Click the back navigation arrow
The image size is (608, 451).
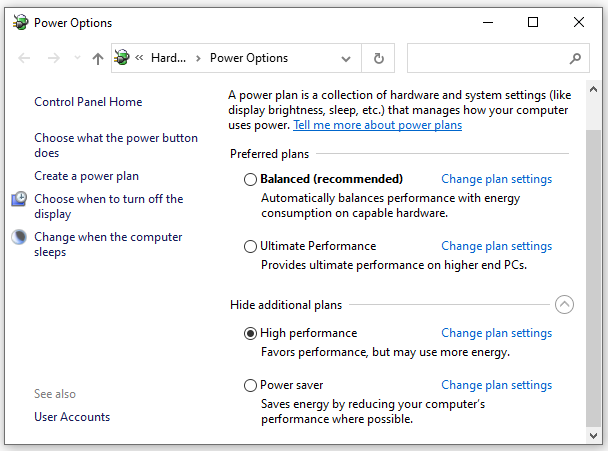coord(24,59)
